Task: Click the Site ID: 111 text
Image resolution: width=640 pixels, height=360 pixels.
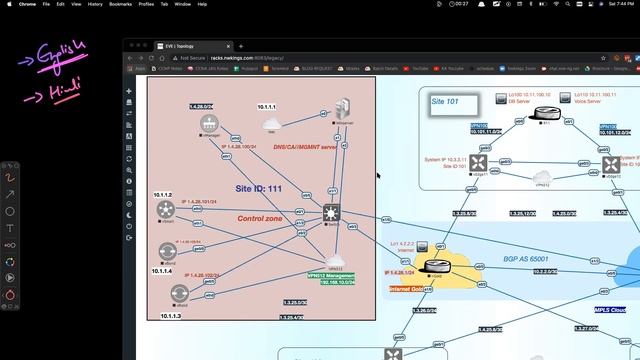Action: click(259, 189)
